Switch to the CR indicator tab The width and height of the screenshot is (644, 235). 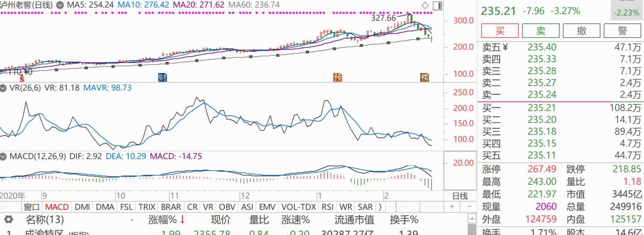[192, 206]
